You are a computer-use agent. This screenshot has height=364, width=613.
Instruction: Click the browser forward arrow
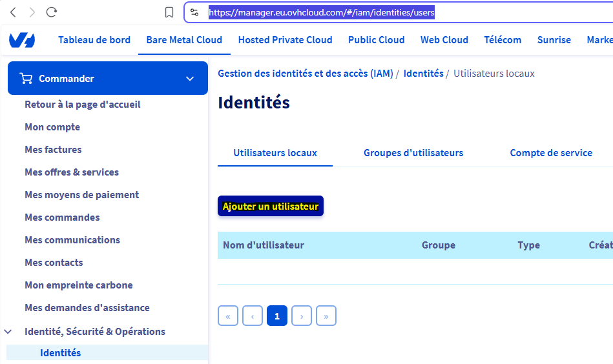click(32, 12)
